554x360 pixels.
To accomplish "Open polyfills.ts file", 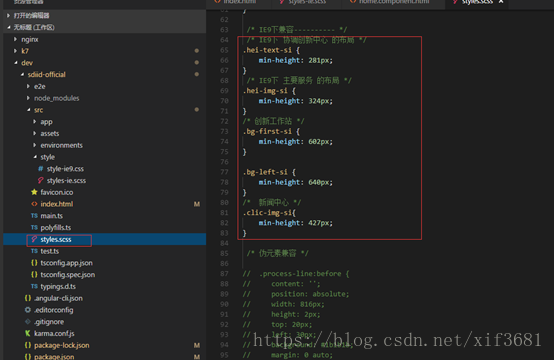I will pyautogui.click(x=55, y=228).
